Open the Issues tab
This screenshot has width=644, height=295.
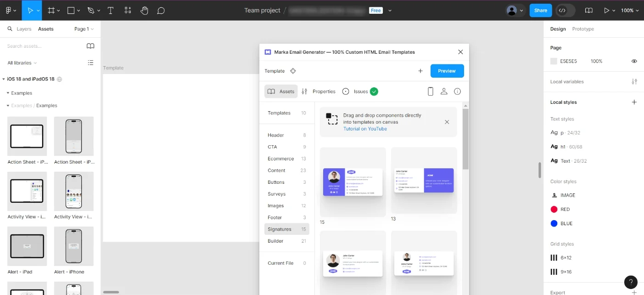click(x=360, y=91)
